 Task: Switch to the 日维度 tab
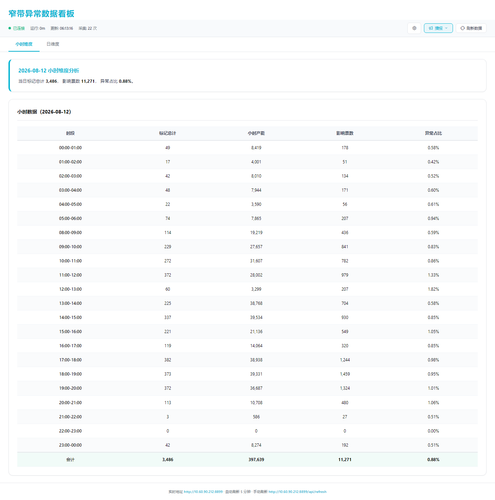(x=53, y=44)
